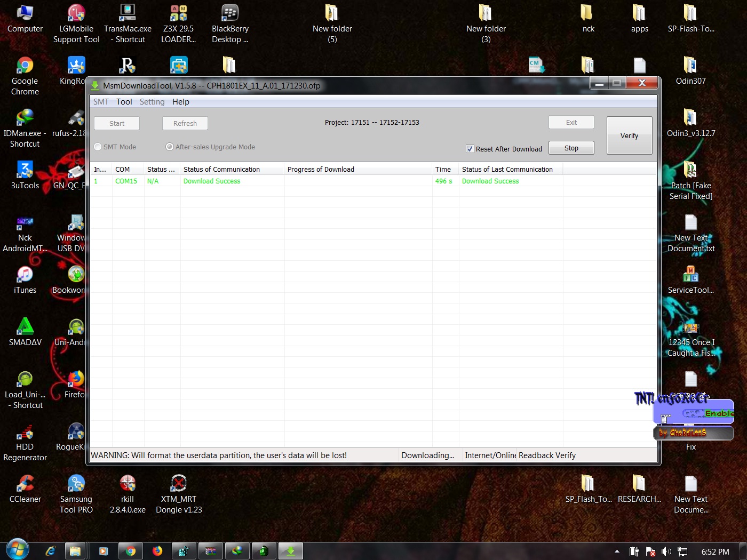Open the Computer desktop icon

click(25, 19)
